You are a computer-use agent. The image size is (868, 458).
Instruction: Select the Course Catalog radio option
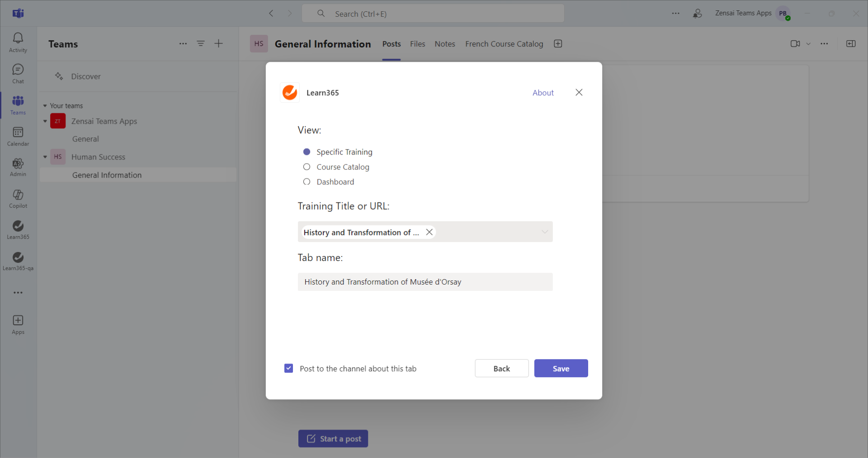(x=307, y=167)
